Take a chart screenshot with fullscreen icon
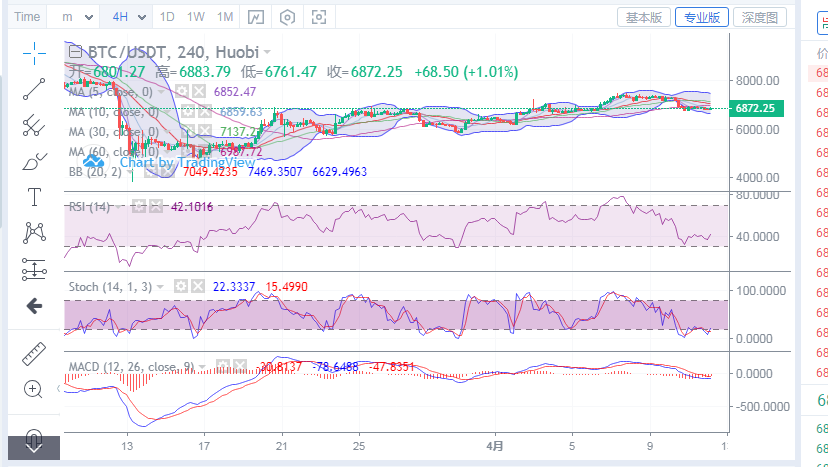The width and height of the screenshot is (828, 467). [319, 17]
